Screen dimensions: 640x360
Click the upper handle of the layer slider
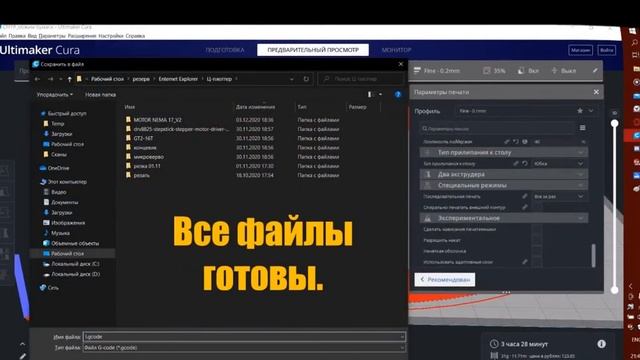[x=614, y=123]
